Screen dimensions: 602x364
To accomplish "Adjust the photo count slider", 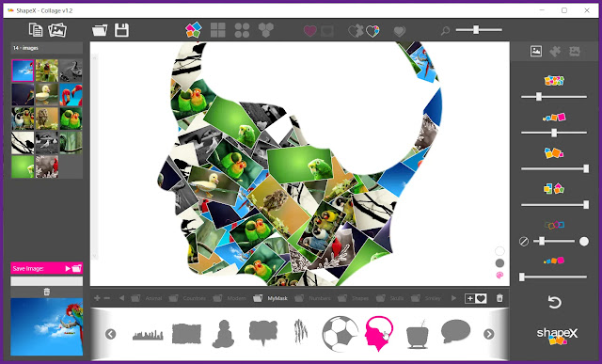I will click(x=554, y=97).
